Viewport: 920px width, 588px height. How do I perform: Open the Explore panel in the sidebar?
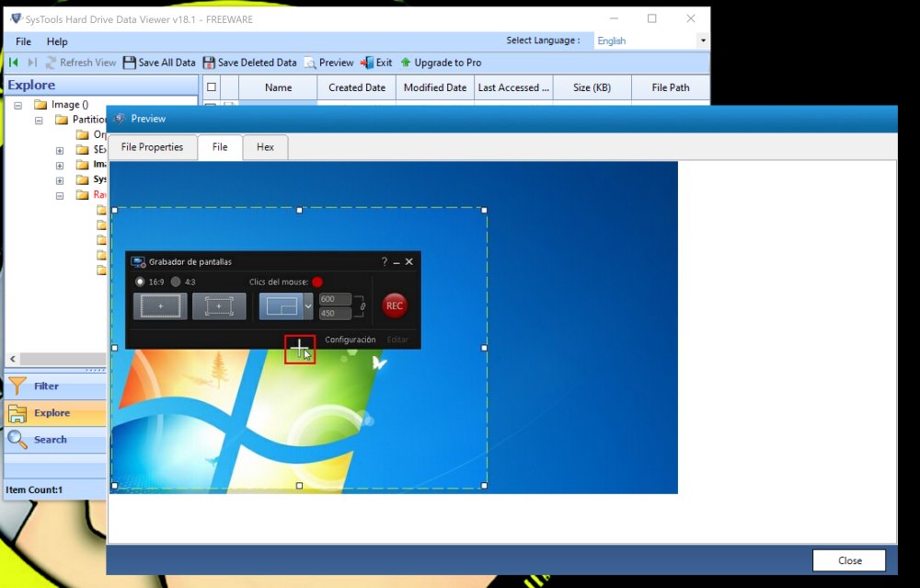tap(56, 412)
